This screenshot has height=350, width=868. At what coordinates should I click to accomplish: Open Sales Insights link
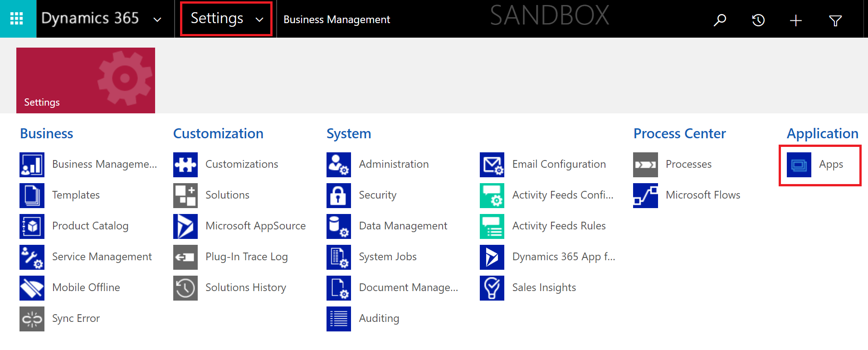544,287
